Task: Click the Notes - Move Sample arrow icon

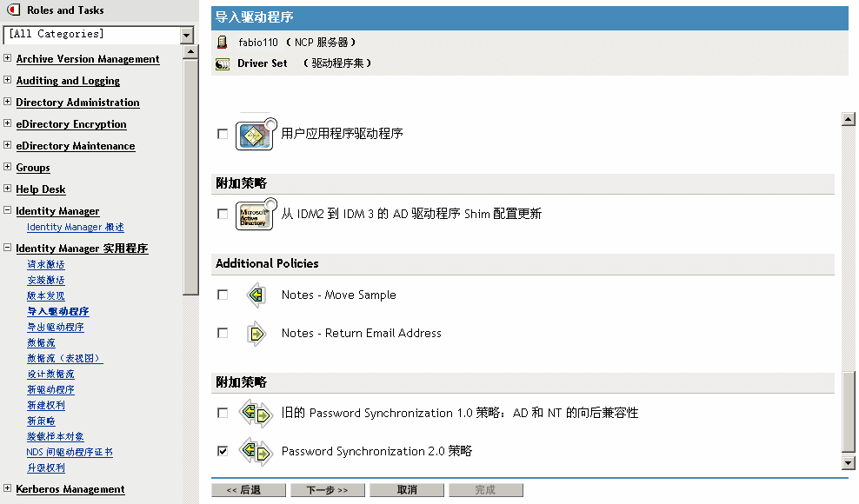Action: tap(256, 295)
